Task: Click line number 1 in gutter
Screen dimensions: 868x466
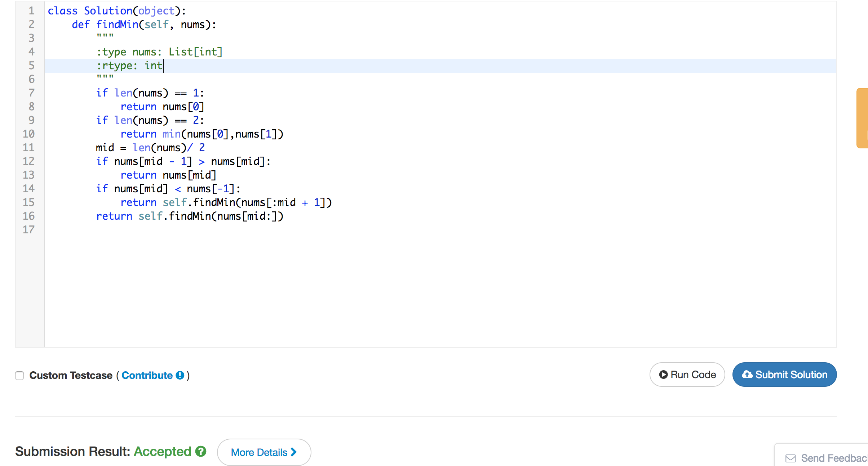Action: (31, 11)
